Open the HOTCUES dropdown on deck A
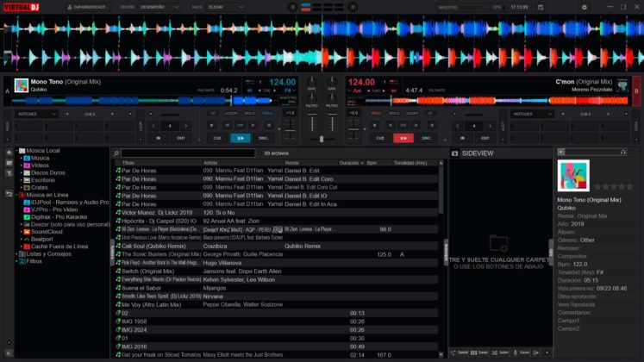Viewport: 644px width, 362px height. (x=36, y=114)
